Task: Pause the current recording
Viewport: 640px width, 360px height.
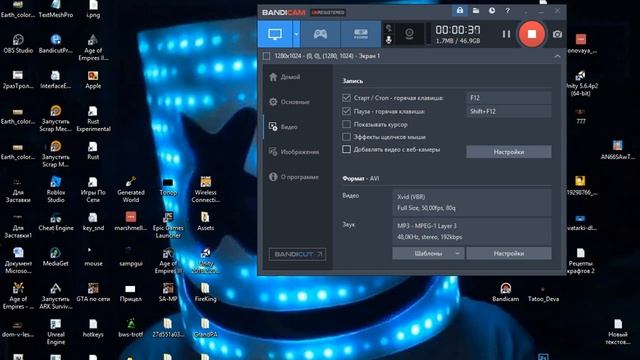Action: pyautogui.click(x=506, y=34)
